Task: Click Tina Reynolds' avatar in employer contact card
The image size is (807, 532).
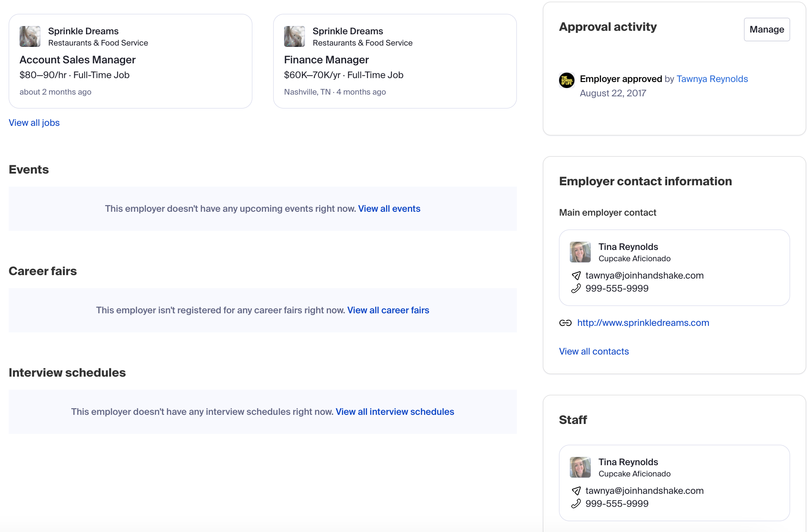Action: [x=580, y=252]
